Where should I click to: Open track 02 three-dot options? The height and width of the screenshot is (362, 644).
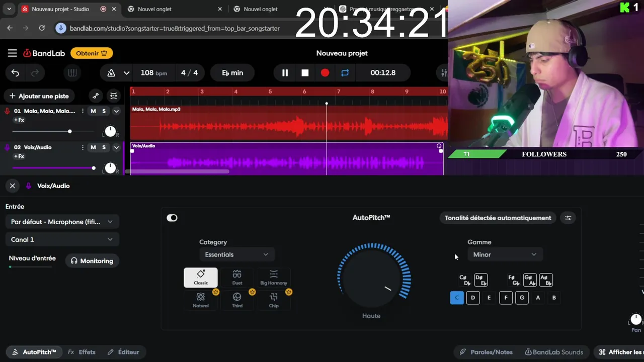click(83, 147)
